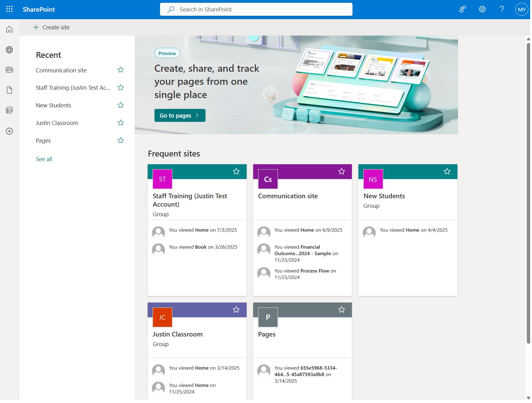
Task: Favorite the Staff Training site card
Action: tap(236, 171)
